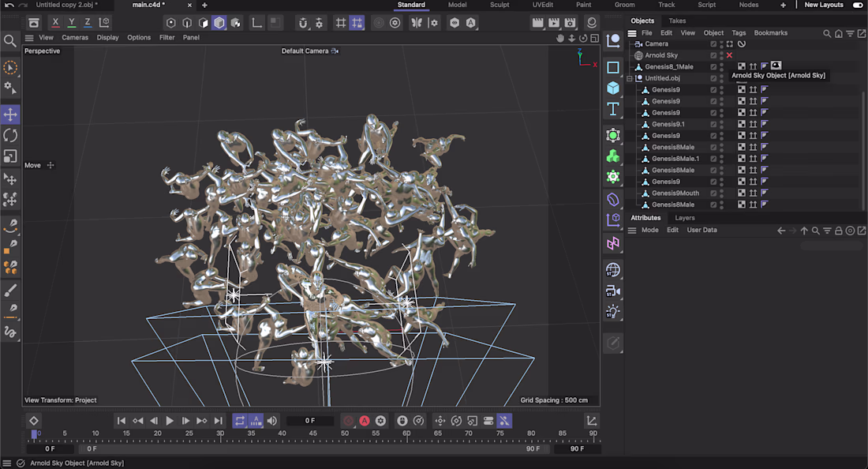Click the Text spline tool icon
Image resolution: width=868 pixels, height=469 pixels.
[x=613, y=108]
